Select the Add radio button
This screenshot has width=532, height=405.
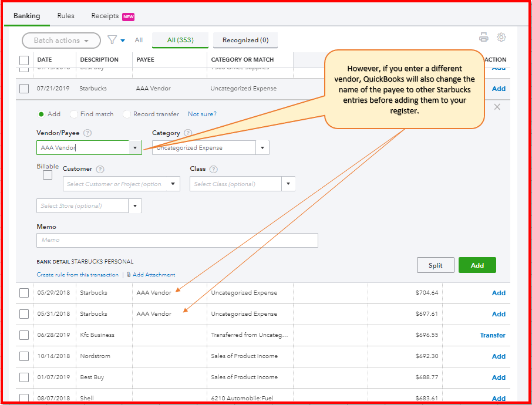(41, 114)
